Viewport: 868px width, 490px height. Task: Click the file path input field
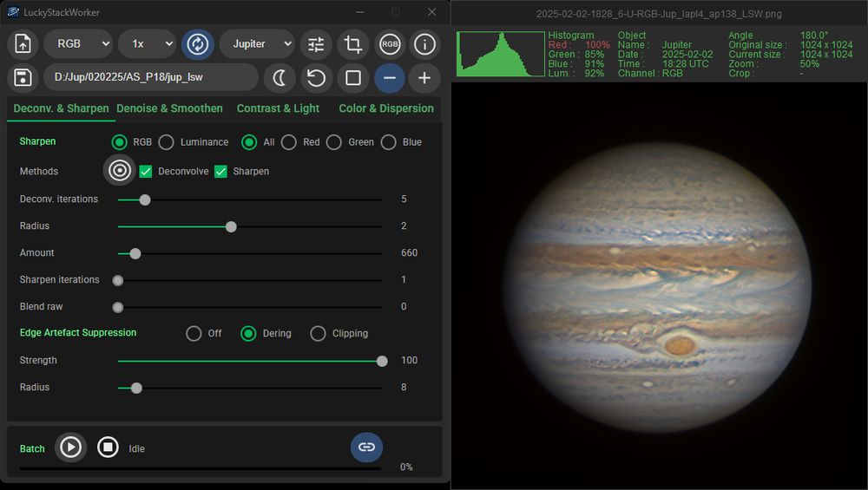point(151,77)
